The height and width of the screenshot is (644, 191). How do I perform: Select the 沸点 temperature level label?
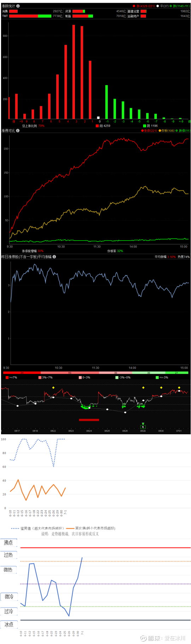pos(8,543)
